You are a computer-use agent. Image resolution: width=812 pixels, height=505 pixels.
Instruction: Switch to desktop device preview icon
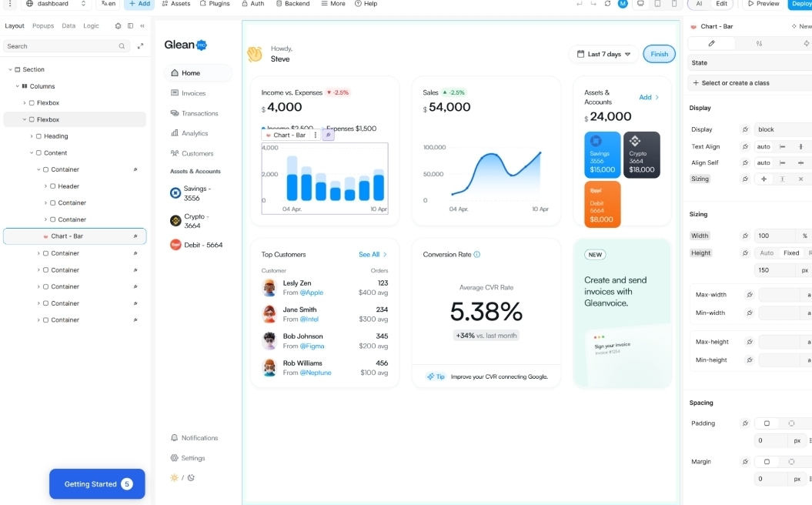(640, 4)
